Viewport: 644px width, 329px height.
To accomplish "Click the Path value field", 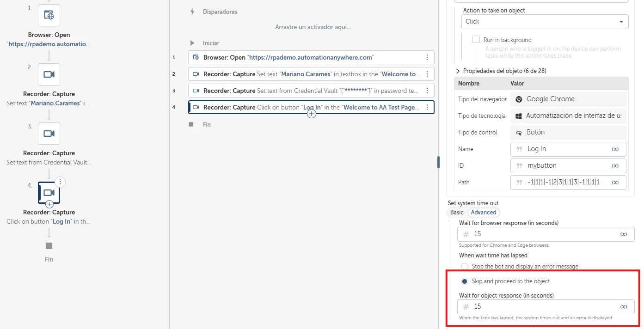I will (x=568, y=183).
